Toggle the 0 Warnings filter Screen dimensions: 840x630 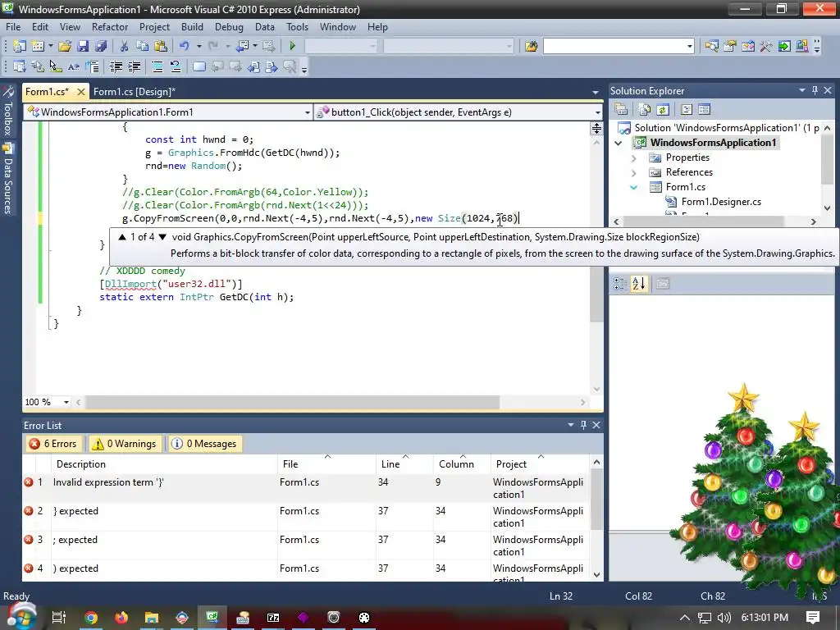pyautogui.click(x=126, y=444)
